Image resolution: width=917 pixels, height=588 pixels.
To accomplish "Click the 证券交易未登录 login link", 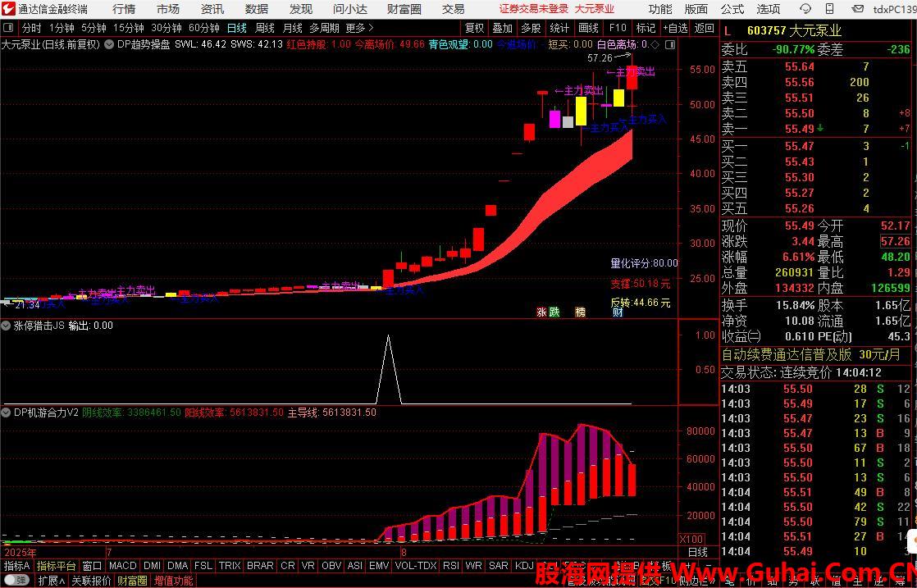I will tap(533, 9).
